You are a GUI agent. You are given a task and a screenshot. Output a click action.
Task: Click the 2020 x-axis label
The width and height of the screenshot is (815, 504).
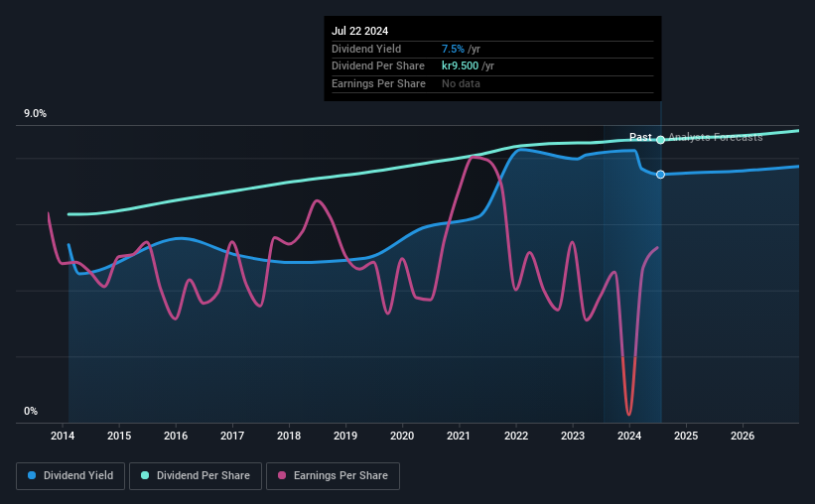tap(402, 436)
